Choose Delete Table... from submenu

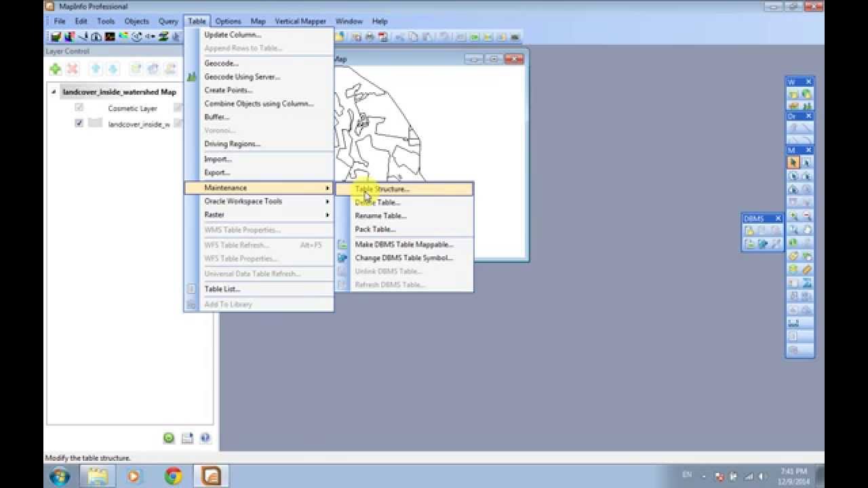(x=405, y=202)
